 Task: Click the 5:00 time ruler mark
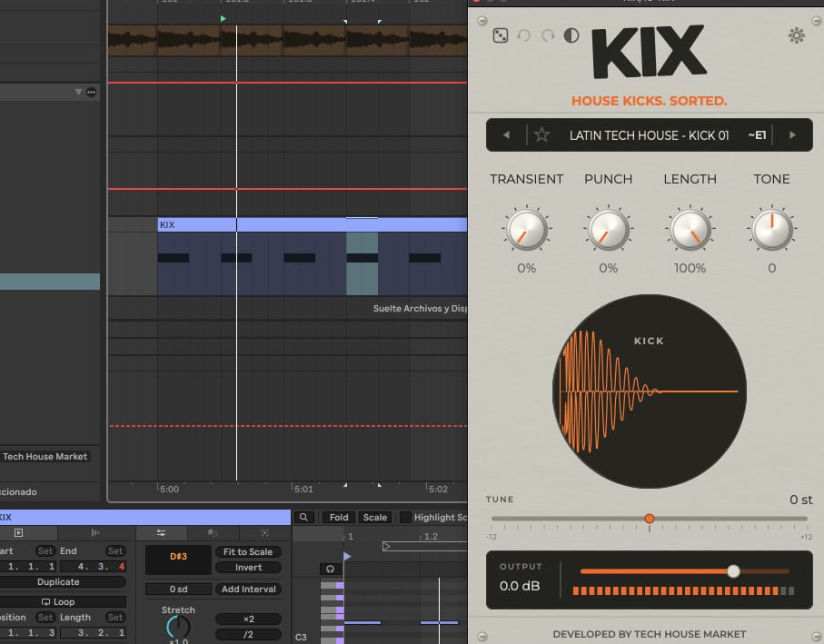click(169, 489)
